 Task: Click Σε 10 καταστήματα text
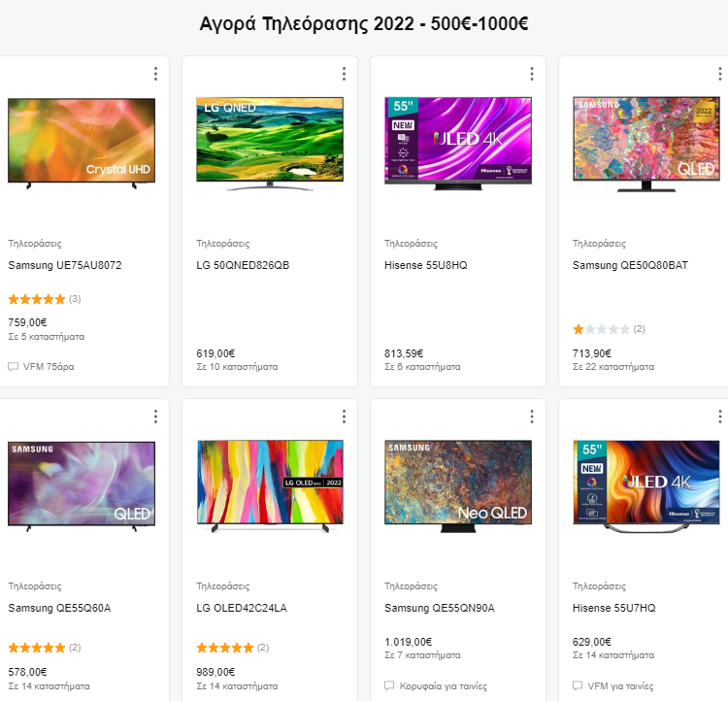(x=237, y=367)
